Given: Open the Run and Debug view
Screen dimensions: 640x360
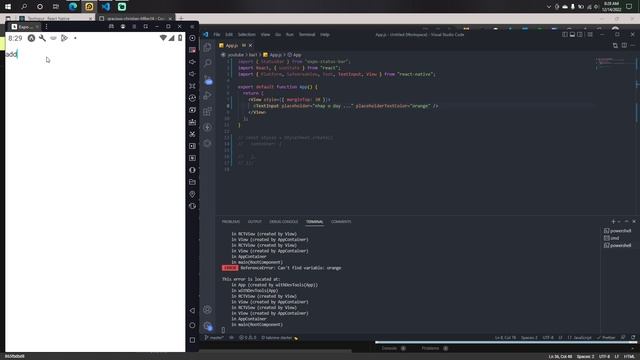Looking at the screenshot, I should tap(207, 95).
